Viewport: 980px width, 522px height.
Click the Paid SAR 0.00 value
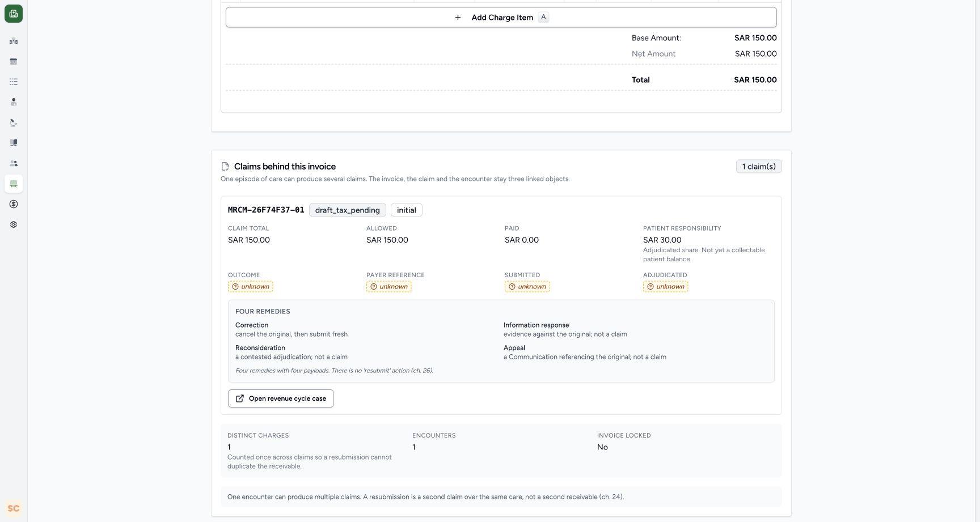[x=522, y=240]
